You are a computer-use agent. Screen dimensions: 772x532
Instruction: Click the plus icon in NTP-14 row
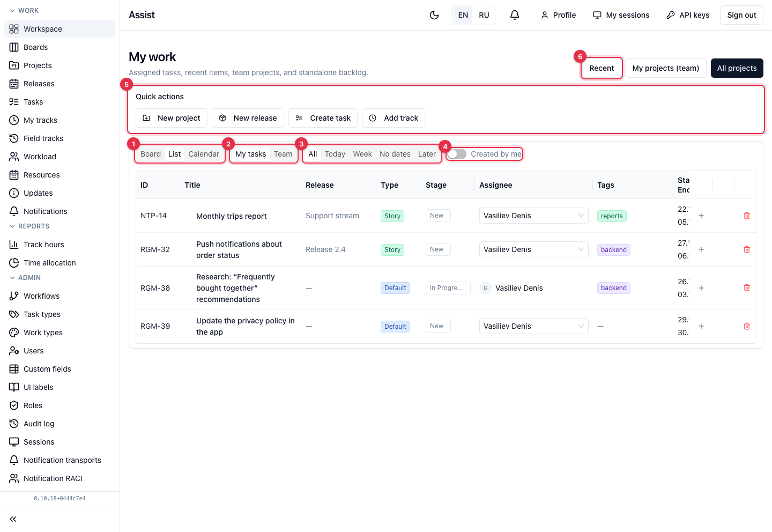click(x=701, y=216)
